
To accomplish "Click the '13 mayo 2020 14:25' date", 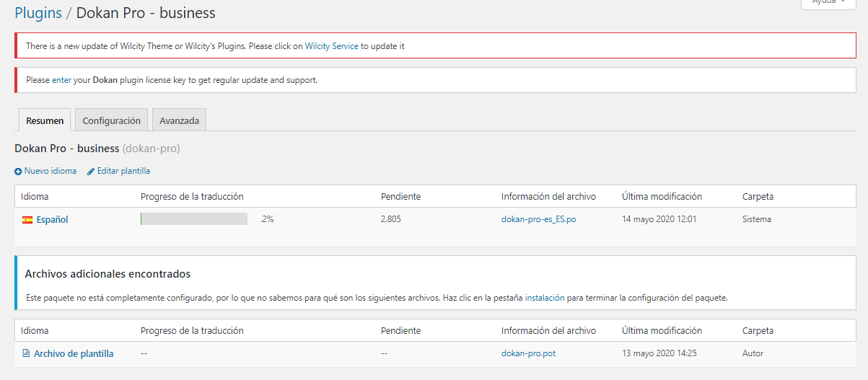I will click(659, 353).
